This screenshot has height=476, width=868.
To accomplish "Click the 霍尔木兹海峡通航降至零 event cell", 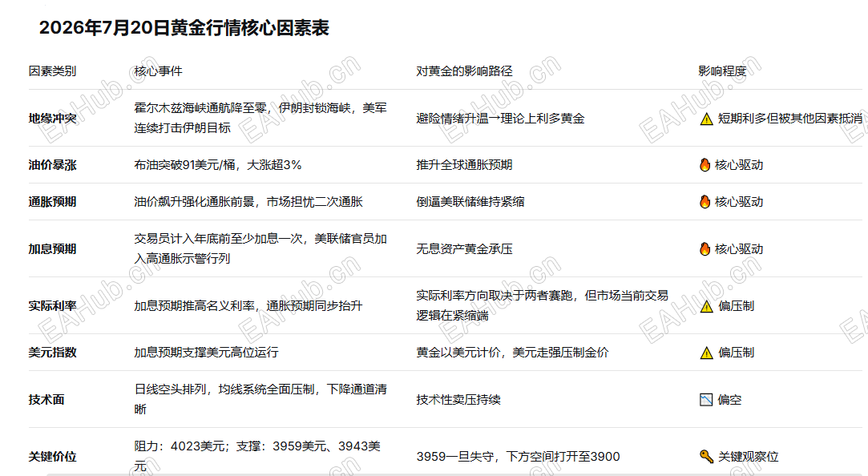I will tap(260, 118).
